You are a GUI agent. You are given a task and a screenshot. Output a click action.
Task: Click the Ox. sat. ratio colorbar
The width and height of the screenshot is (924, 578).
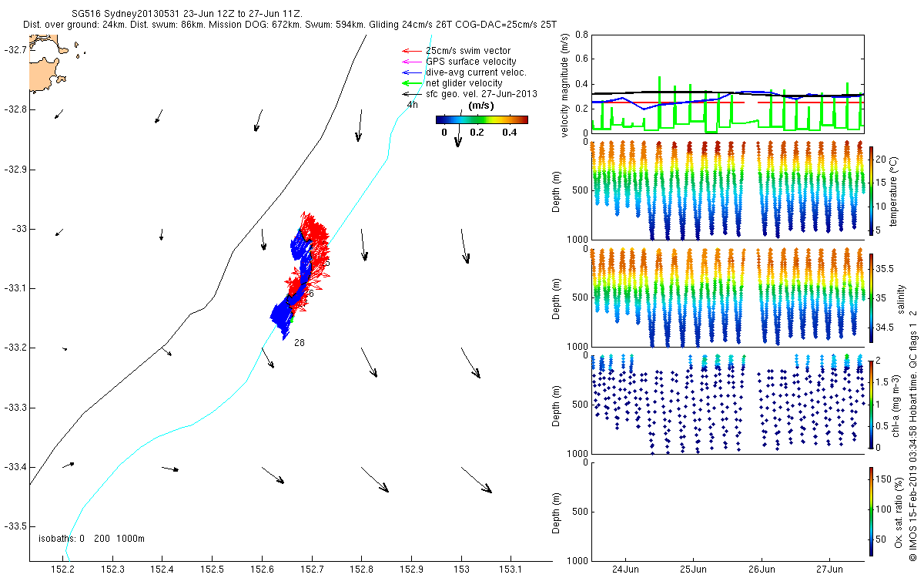point(871,511)
